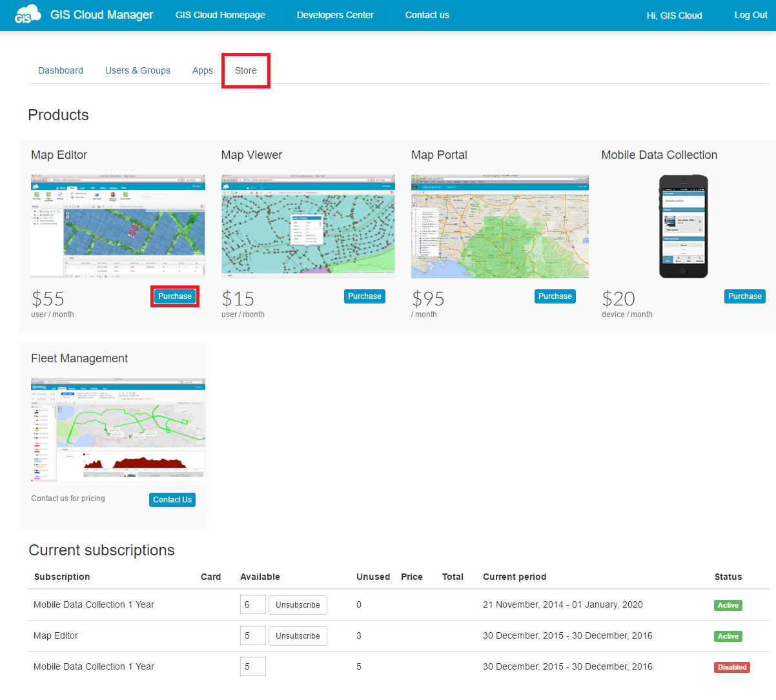Open the Map Editor preview thumbnail
Screen dimensions: 776x700
coord(118,226)
